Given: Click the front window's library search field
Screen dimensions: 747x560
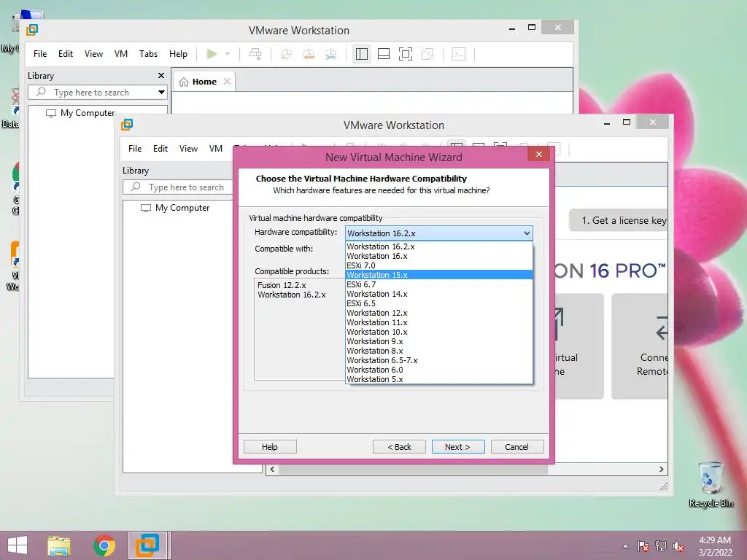Looking at the screenshot, I should (178, 187).
